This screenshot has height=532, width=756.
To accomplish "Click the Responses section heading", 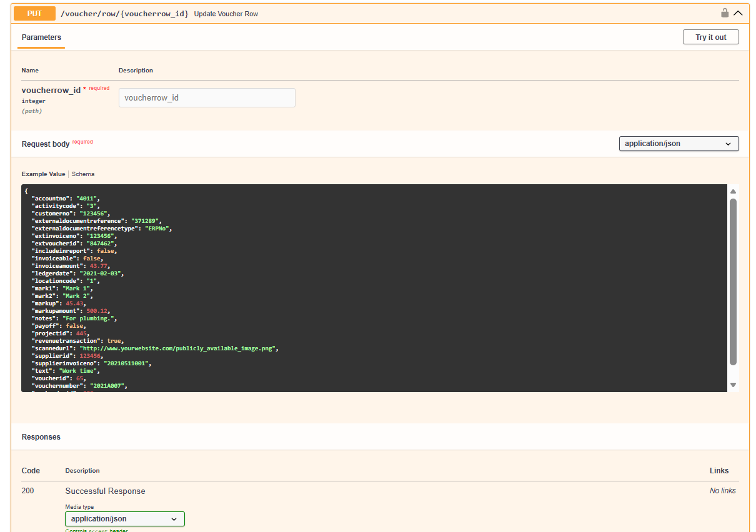I will coord(41,437).
